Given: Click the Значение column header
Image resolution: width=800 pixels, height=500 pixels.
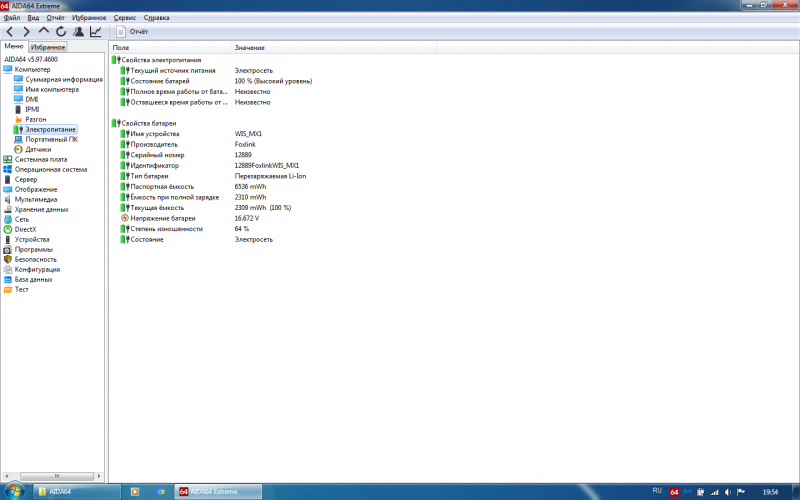Looking at the screenshot, I should pos(334,47).
